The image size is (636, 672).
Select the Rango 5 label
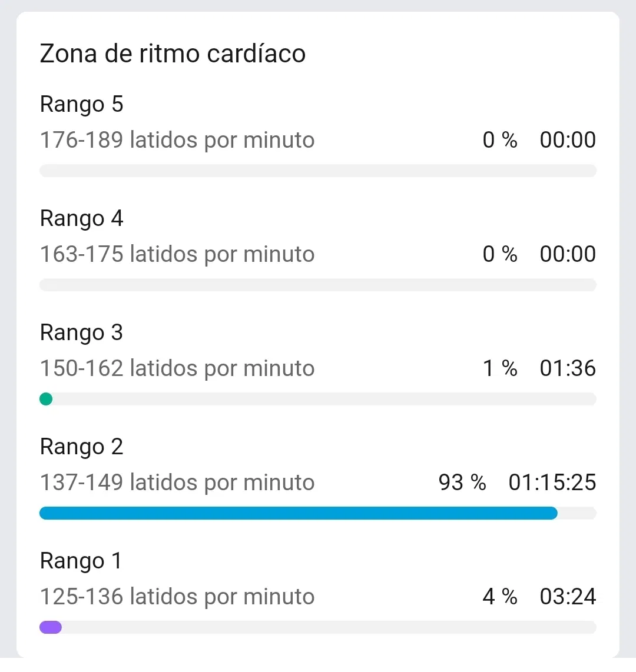(x=81, y=105)
